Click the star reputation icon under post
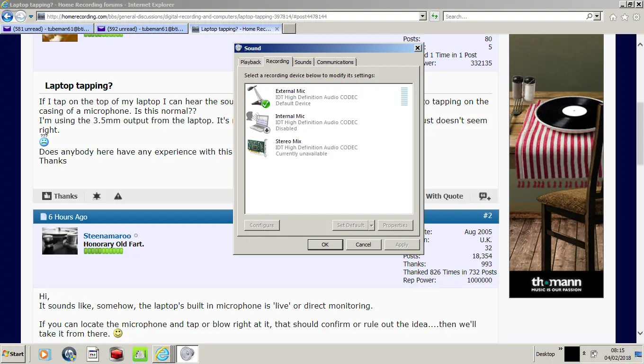 click(97, 196)
